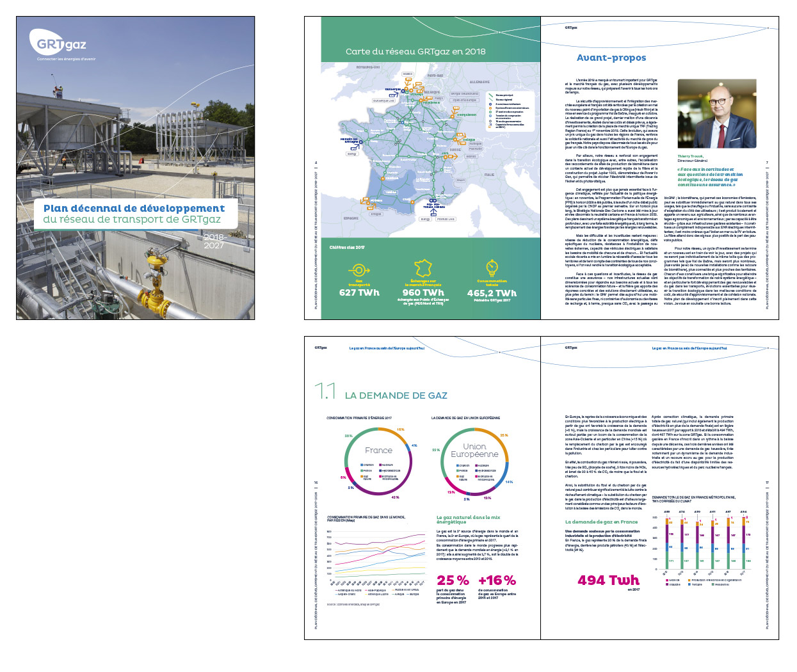Click the 'ROYAUME-UNI' map label
The image size is (797, 672).
(x=368, y=67)
